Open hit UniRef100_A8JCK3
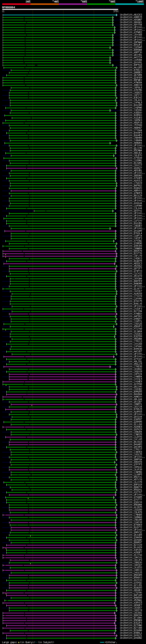 tap(131, 15)
